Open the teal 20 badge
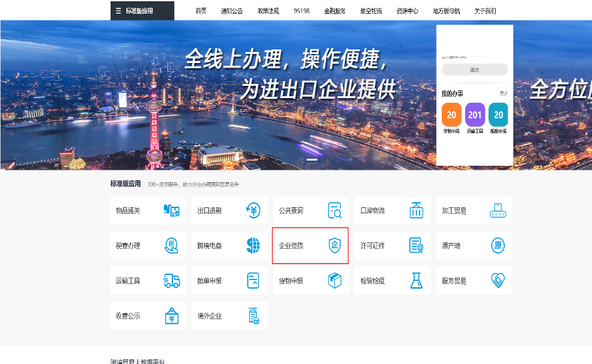The image size is (592, 364). 498,114
